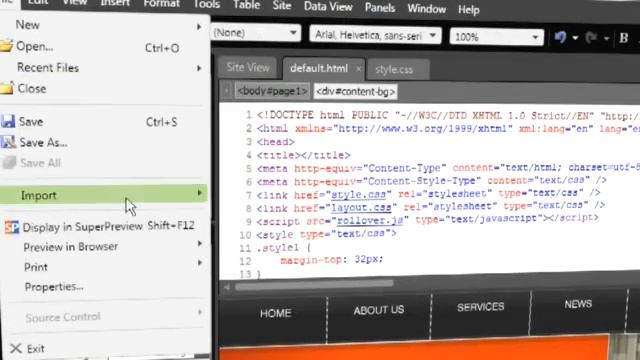
Task: Open undo history dropdown arrow
Action: click(x=575, y=38)
